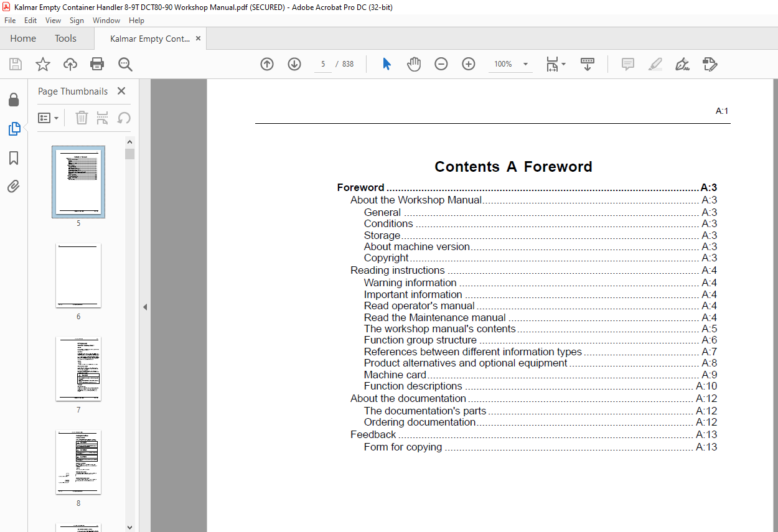Image resolution: width=778 pixels, height=532 pixels.
Task: Click the Save file icon
Action: click(x=16, y=64)
